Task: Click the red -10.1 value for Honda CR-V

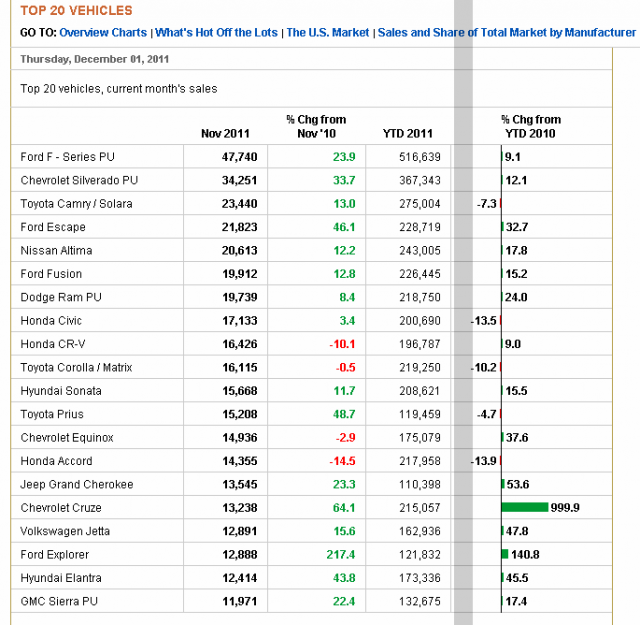Action: point(342,344)
